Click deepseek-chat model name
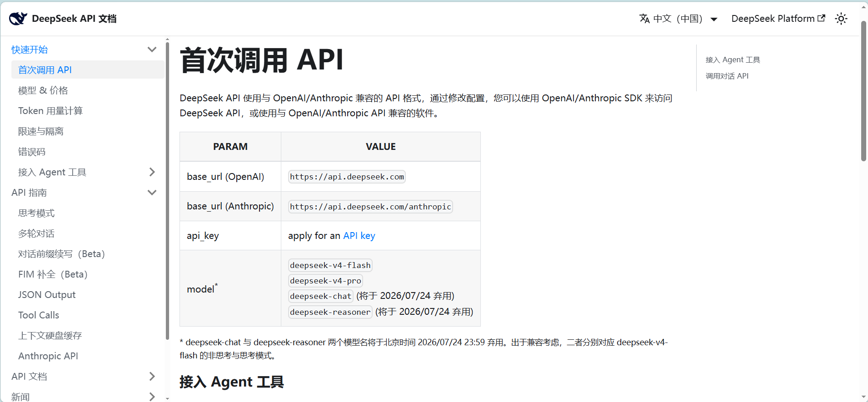Viewport: 868px width, 402px height. coord(321,296)
